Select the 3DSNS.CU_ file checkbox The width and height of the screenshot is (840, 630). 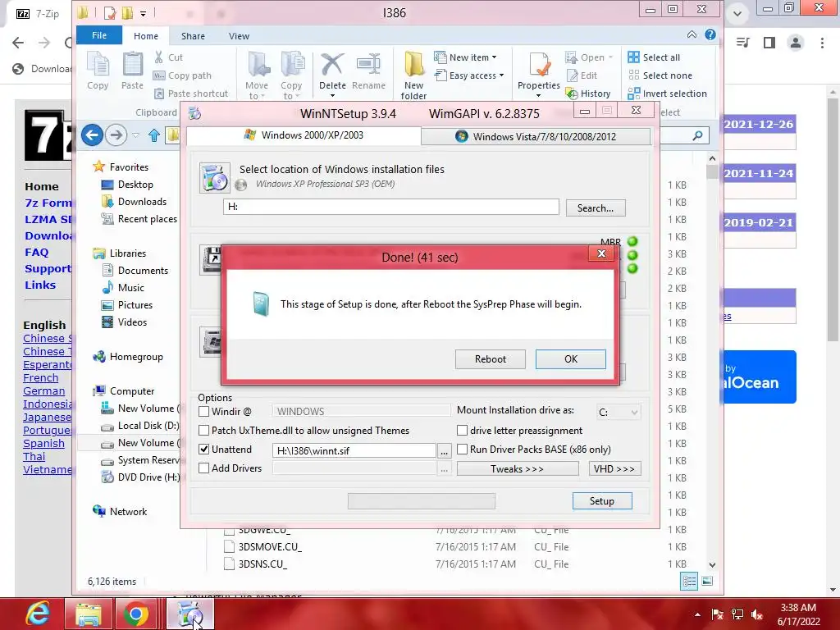[230, 564]
